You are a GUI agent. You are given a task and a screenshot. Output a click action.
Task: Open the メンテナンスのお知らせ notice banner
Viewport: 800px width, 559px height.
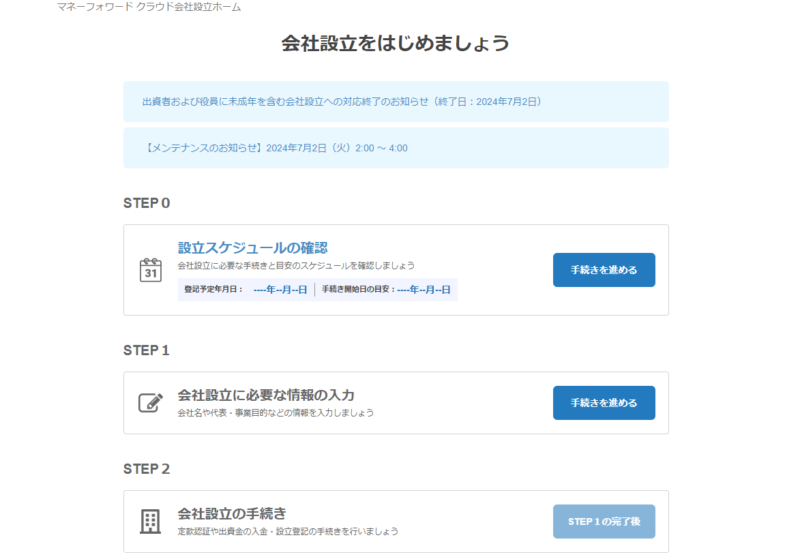pyautogui.click(x=276, y=148)
